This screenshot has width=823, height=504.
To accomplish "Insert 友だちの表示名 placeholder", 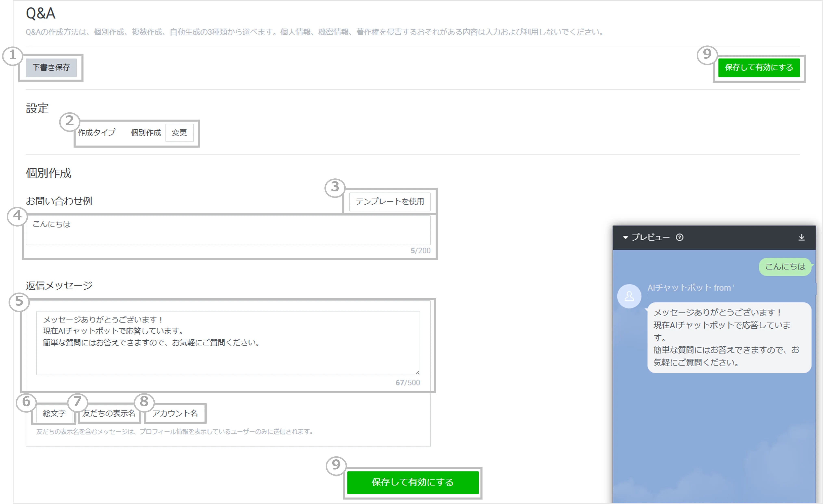I will 109,413.
